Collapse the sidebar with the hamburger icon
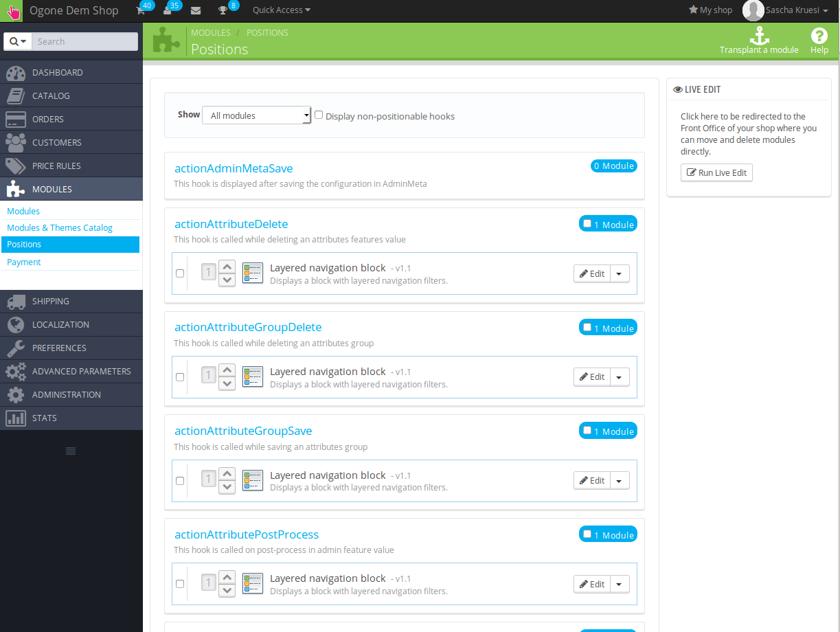 (71, 451)
